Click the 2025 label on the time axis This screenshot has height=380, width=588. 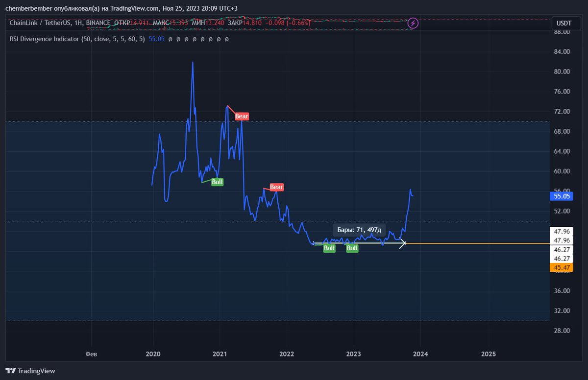tap(488, 354)
